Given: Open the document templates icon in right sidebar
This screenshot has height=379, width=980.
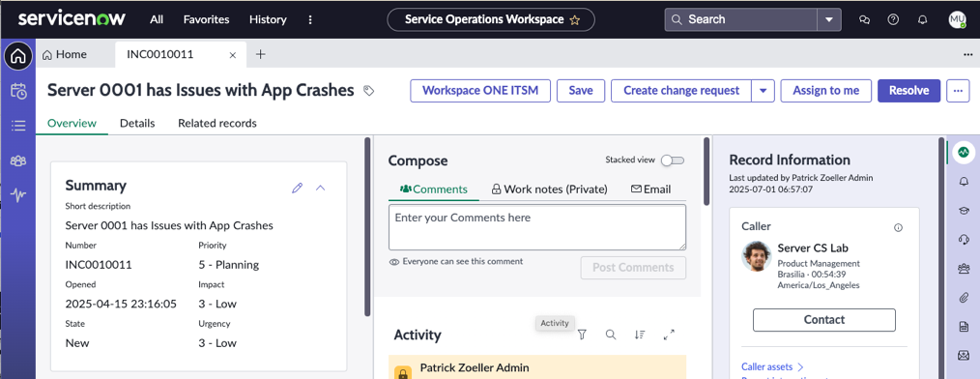Looking at the screenshot, I should (964, 327).
